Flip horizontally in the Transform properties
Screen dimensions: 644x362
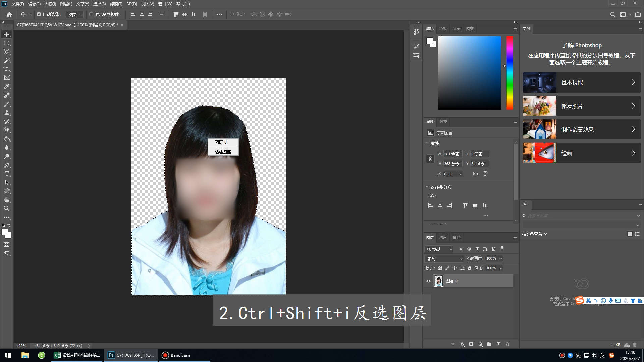[x=476, y=174]
